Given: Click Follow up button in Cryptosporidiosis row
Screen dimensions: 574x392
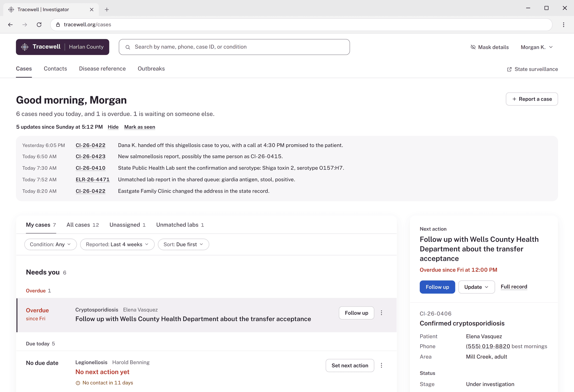Looking at the screenshot, I should pyautogui.click(x=356, y=313).
